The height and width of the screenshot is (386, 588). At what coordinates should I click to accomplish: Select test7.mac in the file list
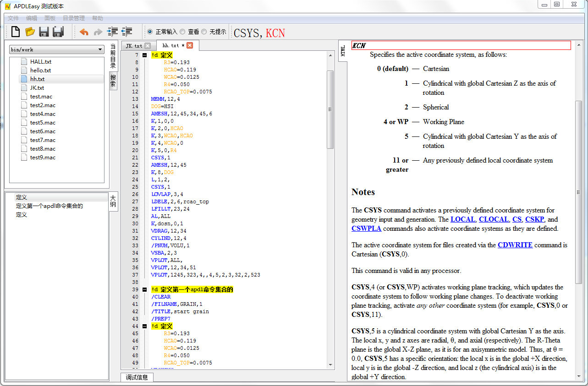pyautogui.click(x=43, y=140)
